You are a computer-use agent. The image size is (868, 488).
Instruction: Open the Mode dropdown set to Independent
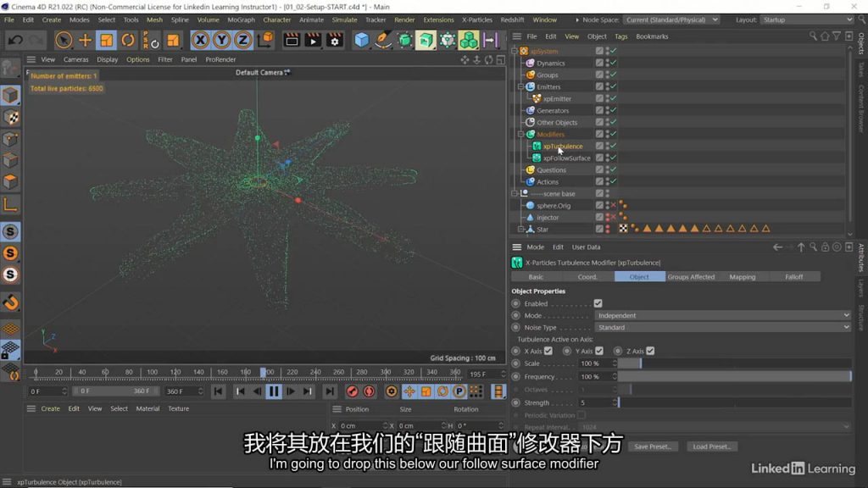722,315
